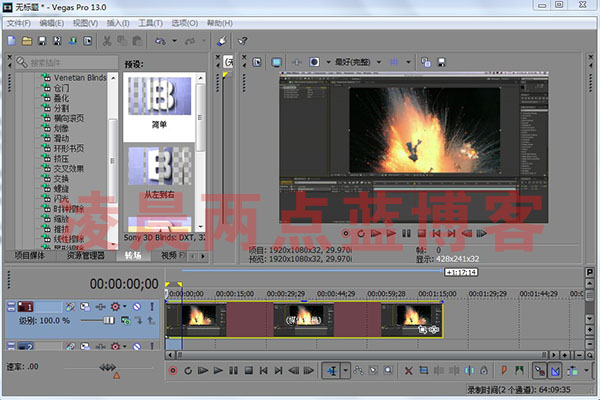The width and height of the screenshot is (600, 400).
Task: Open preview quality 最好(完整) dropdown
Action: [359, 62]
